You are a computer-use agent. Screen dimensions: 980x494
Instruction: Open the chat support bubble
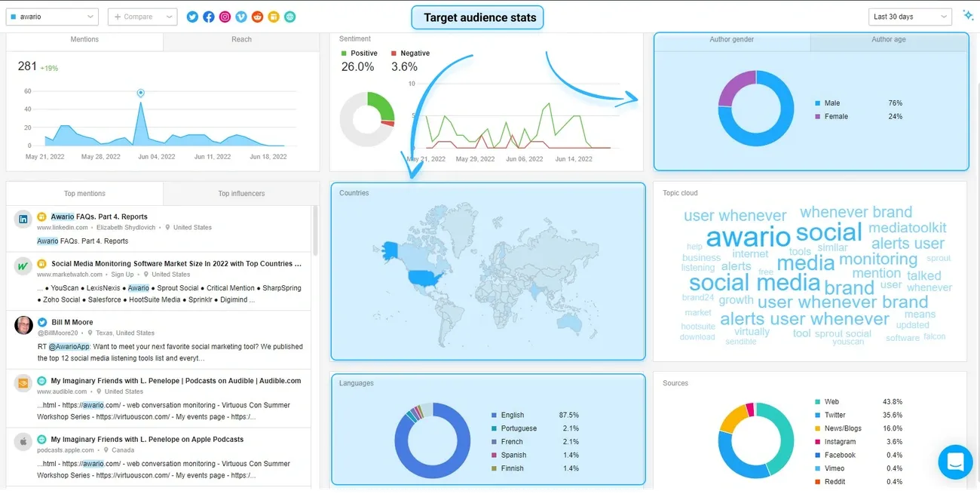[x=955, y=461]
